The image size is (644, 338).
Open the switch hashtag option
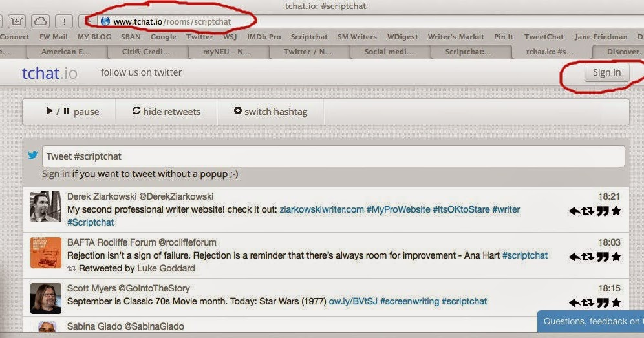[x=271, y=112]
